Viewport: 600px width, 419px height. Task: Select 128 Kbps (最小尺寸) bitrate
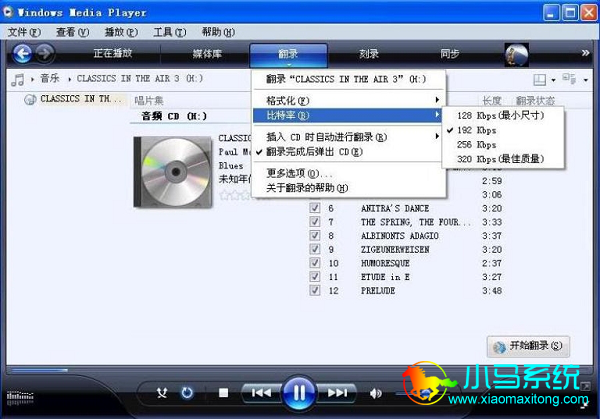pyautogui.click(x=503, y=116)
